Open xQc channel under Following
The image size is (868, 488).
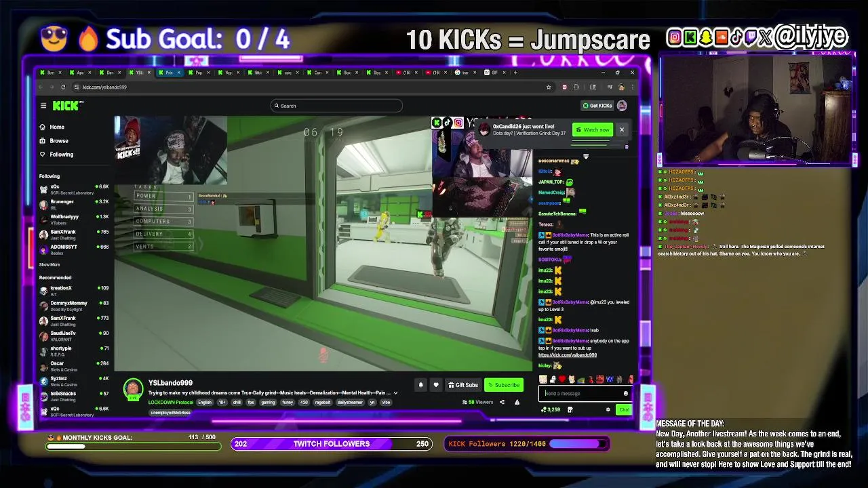click(73, 189)
